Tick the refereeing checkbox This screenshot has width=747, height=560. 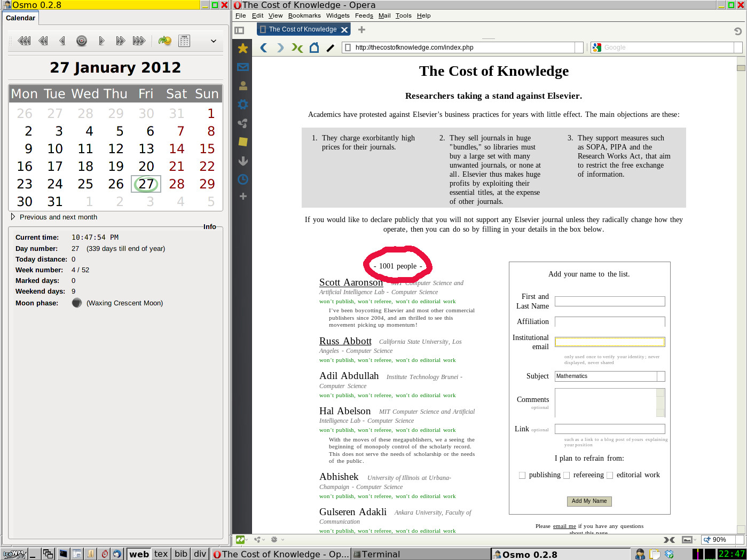click(567, 475)
